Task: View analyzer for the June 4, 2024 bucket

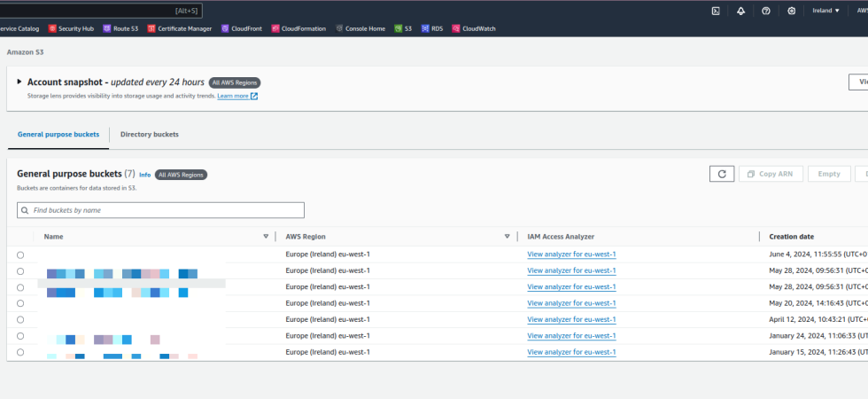Action: click(x=571, y=255)
